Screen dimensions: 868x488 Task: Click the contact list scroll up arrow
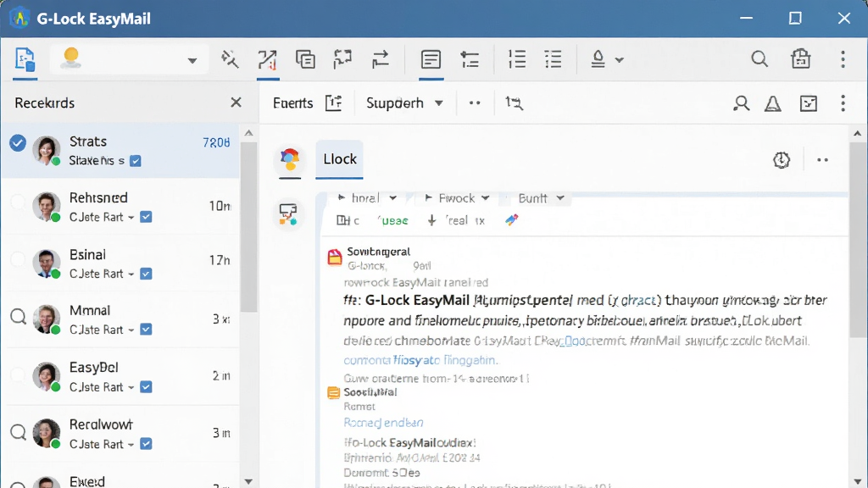point(248,133)
